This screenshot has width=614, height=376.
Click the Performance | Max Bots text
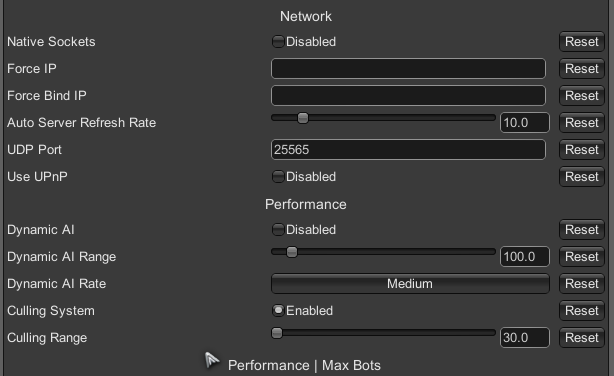point(304,365)
